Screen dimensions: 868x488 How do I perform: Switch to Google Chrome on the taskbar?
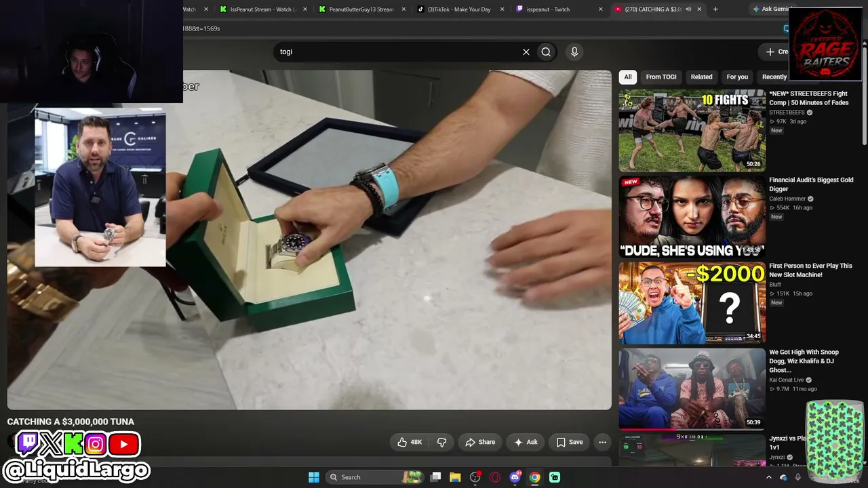point(534,477)
